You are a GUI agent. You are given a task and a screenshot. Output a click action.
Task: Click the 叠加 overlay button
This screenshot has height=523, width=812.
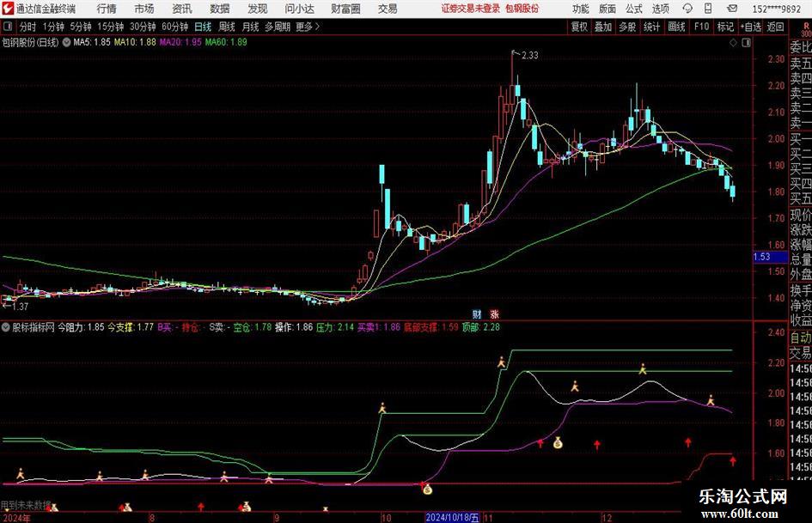[603, 27]
